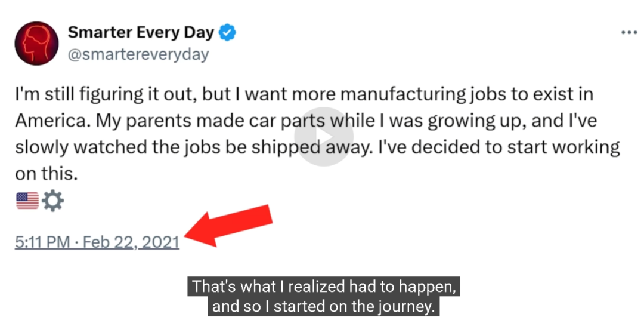
Task: Select the phrase "I've decided to start working"
Action: pos(496,148)
